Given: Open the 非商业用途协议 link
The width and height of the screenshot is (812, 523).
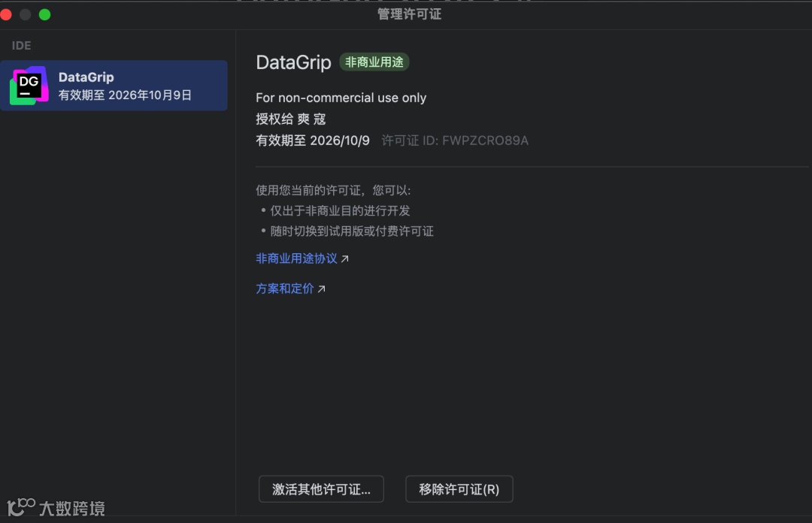Looking at the screenshot, I should click(297, 258).
